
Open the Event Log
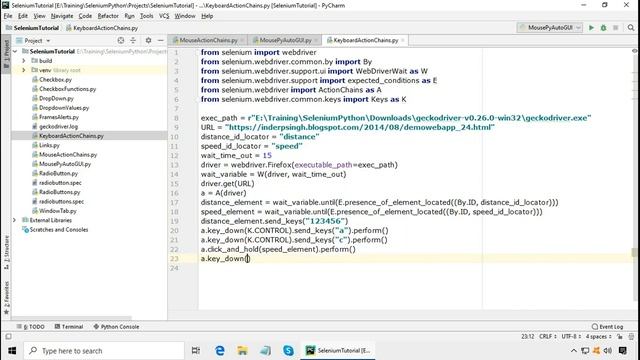[x=607, y=327]
